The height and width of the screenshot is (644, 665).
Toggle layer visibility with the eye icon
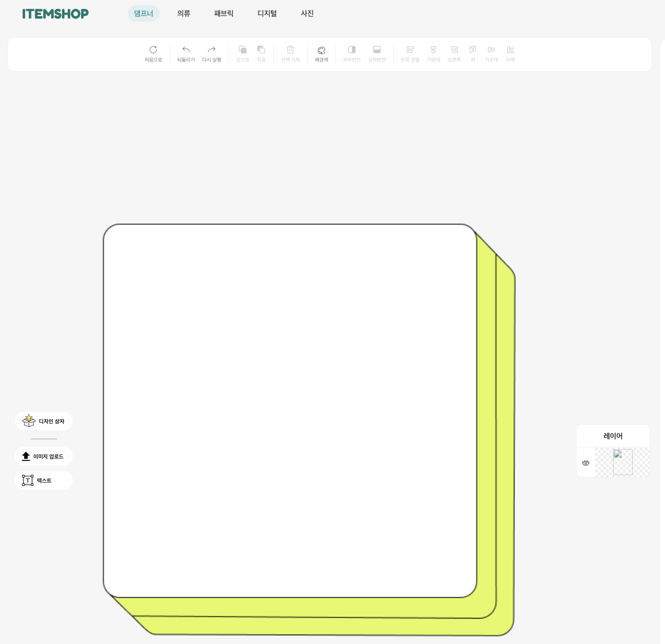586,463
